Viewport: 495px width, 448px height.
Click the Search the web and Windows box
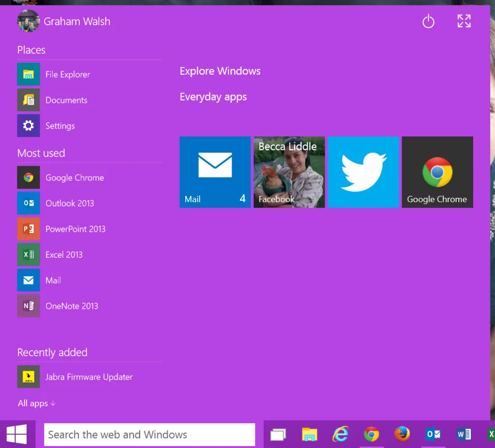coord(149,434)
